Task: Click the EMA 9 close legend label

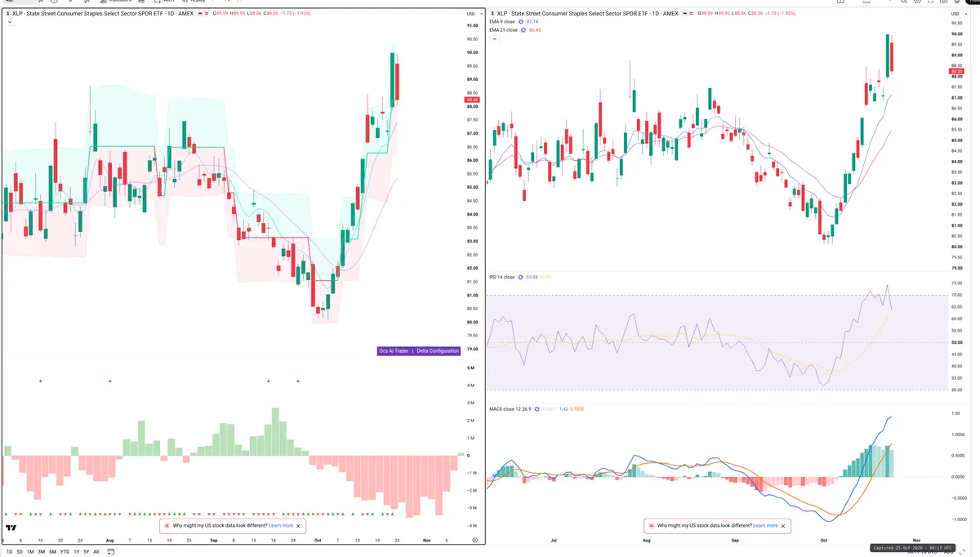Action: (502, 22)
